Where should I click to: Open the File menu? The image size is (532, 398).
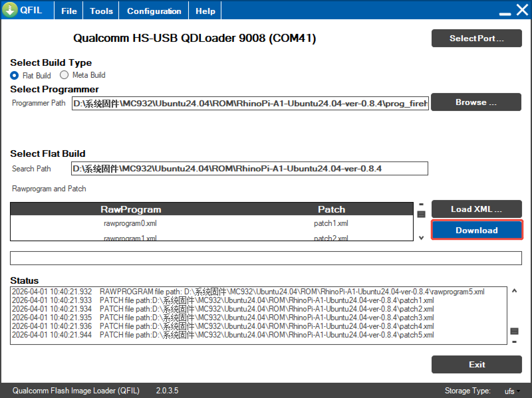pyautogui.click(x=69, y=11)
